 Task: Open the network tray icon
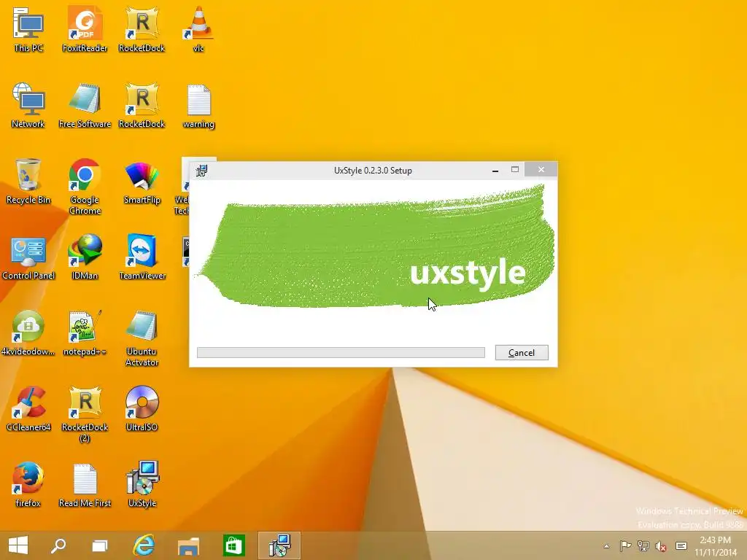[x=643, y=545]
